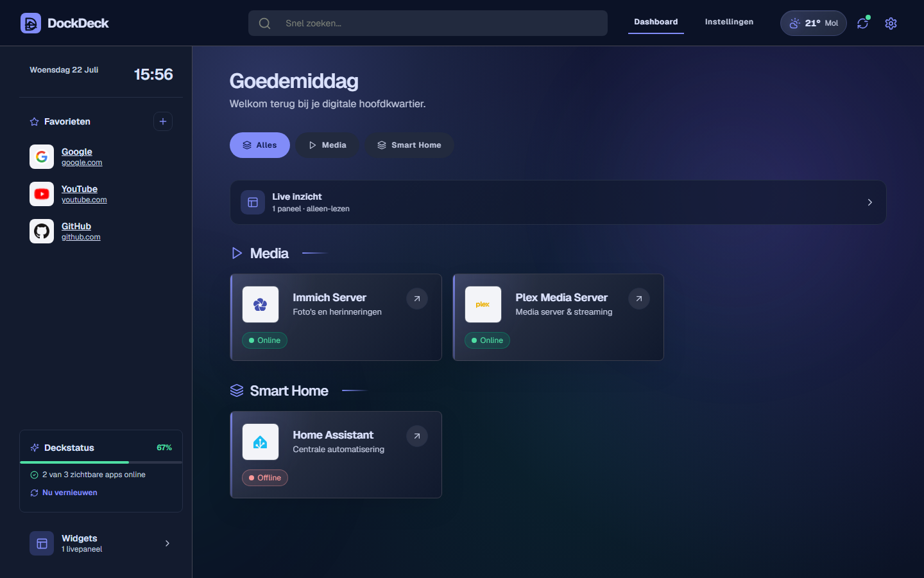The height and width of the screenshot is (578, 924).
Task: Click the Snel zoeken search field
Action: click(x=428, y=23)
